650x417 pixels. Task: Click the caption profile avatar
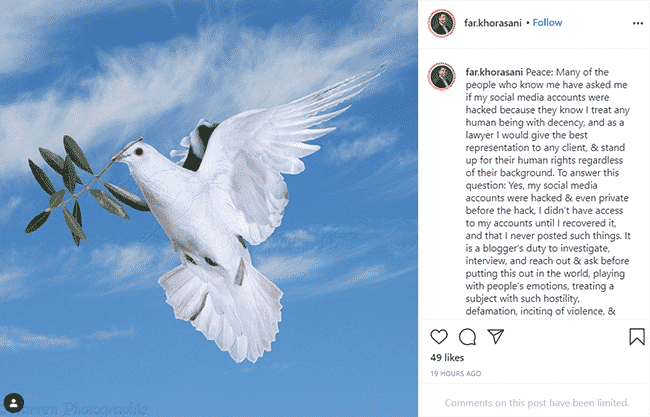442,77
